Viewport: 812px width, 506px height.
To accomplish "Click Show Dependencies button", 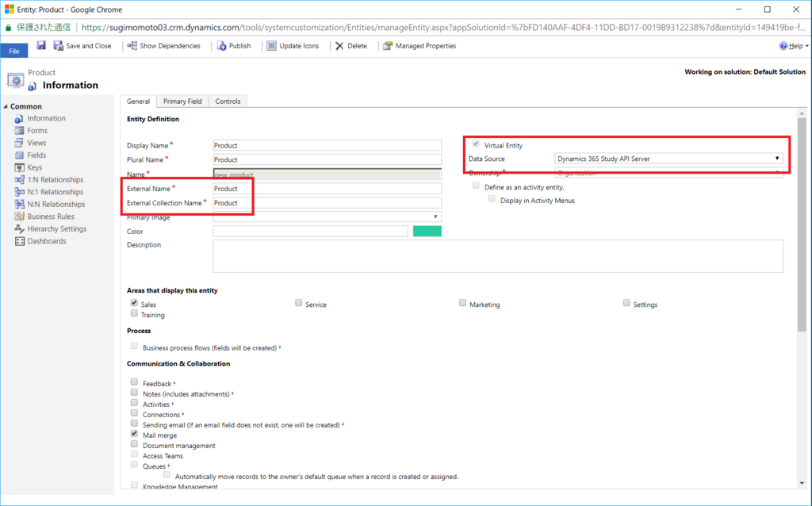I will point(163,46).
